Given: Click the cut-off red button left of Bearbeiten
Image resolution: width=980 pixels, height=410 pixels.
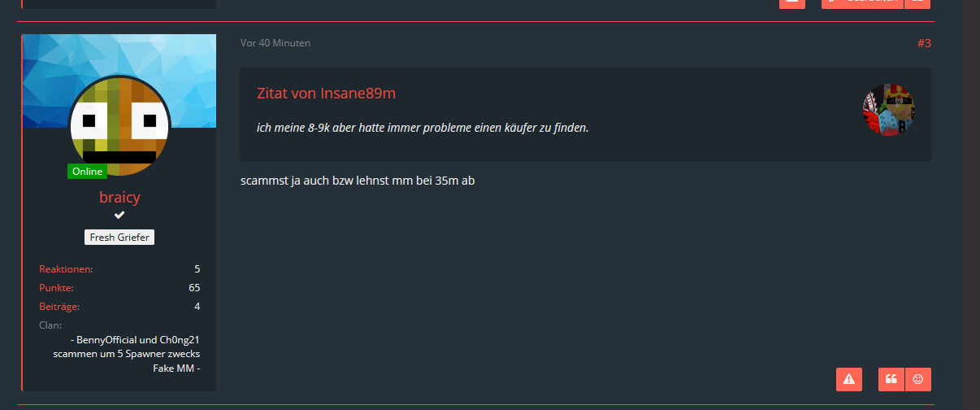Looking at the screenshot, I should point(792,3).
